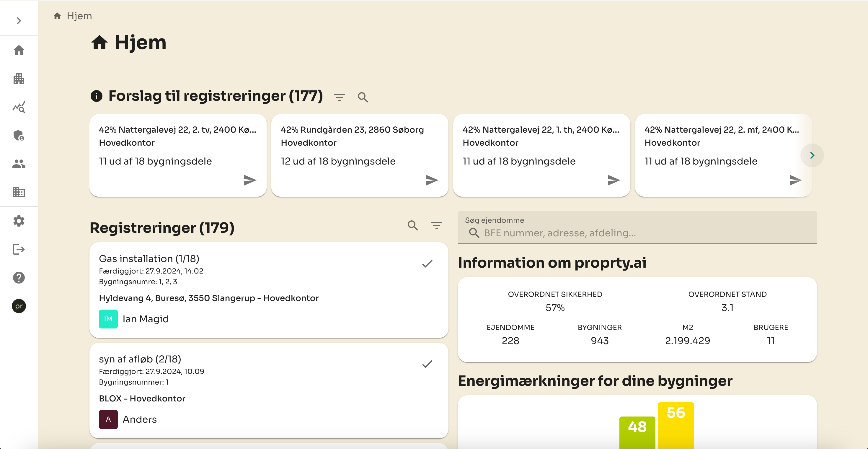Open the shield security icon in sidebar

(x=19, y=136)
